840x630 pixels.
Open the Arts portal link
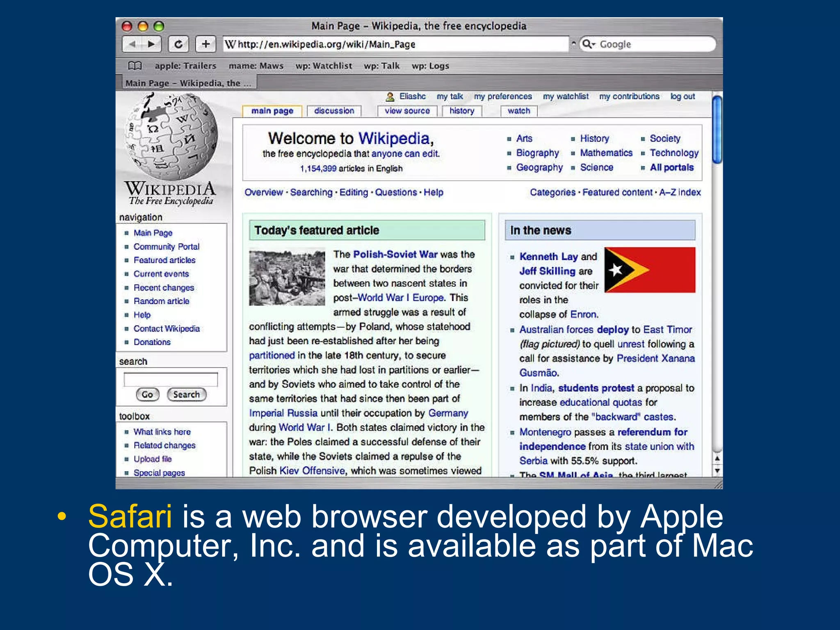(x=524, y=139)
